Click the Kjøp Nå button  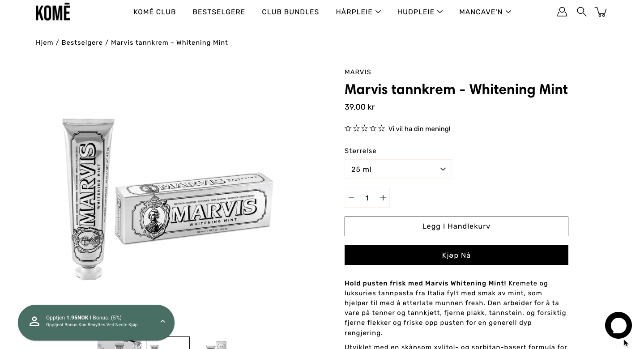[456, 255]
